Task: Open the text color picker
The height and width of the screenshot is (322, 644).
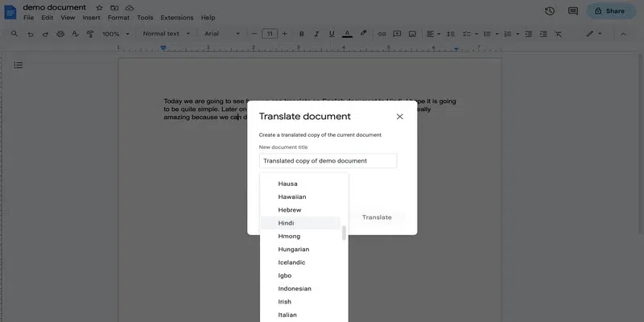Action: coord(348,34)
